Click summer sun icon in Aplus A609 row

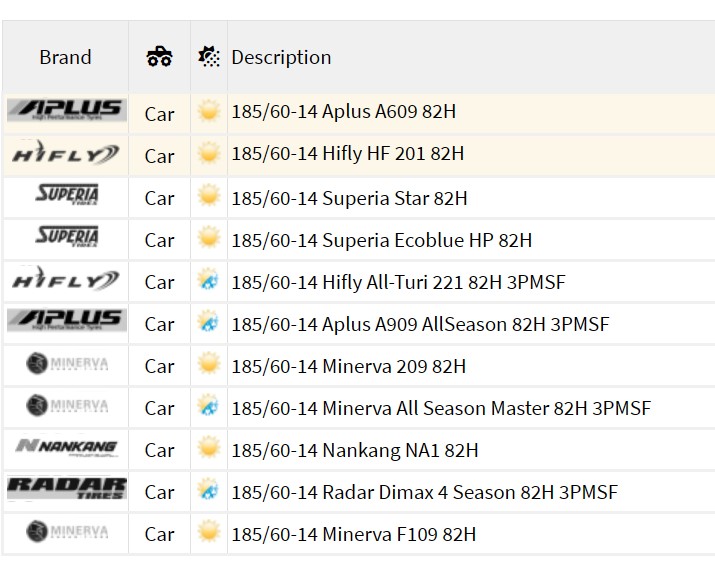coord(209,111)
